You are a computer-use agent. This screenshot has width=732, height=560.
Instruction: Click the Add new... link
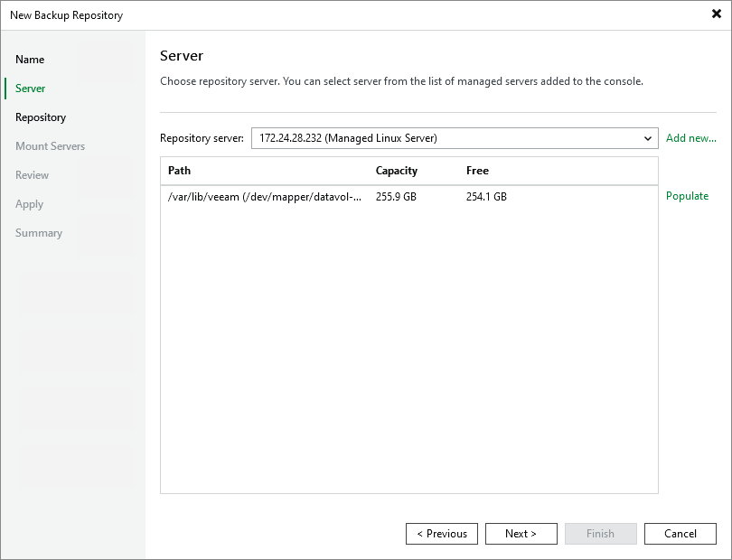coord(691,138)
